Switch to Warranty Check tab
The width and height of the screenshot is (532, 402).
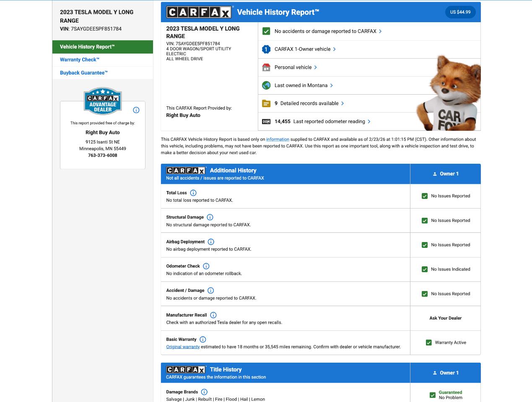(80, 60)
